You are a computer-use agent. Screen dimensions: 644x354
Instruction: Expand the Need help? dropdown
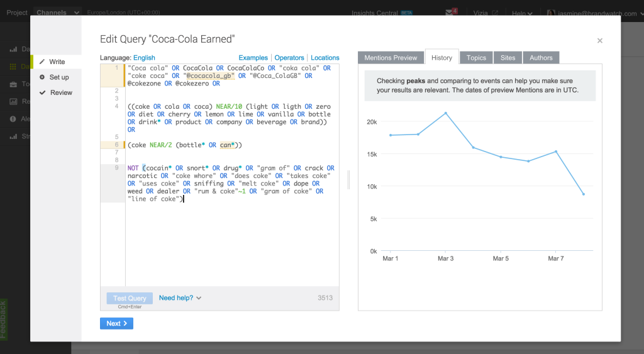(x=180, y=298)
